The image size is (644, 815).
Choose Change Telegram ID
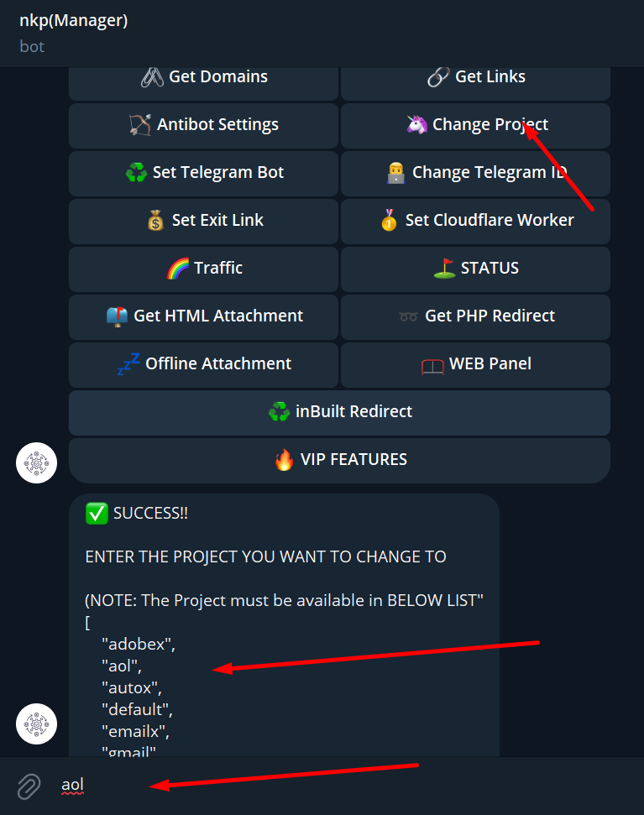coord(475,173)
